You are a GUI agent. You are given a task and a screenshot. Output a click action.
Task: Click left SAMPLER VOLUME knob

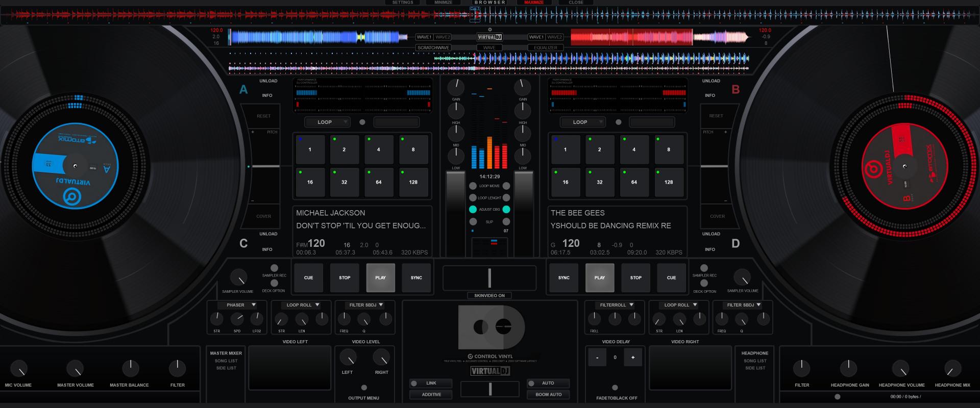point(238,278)
